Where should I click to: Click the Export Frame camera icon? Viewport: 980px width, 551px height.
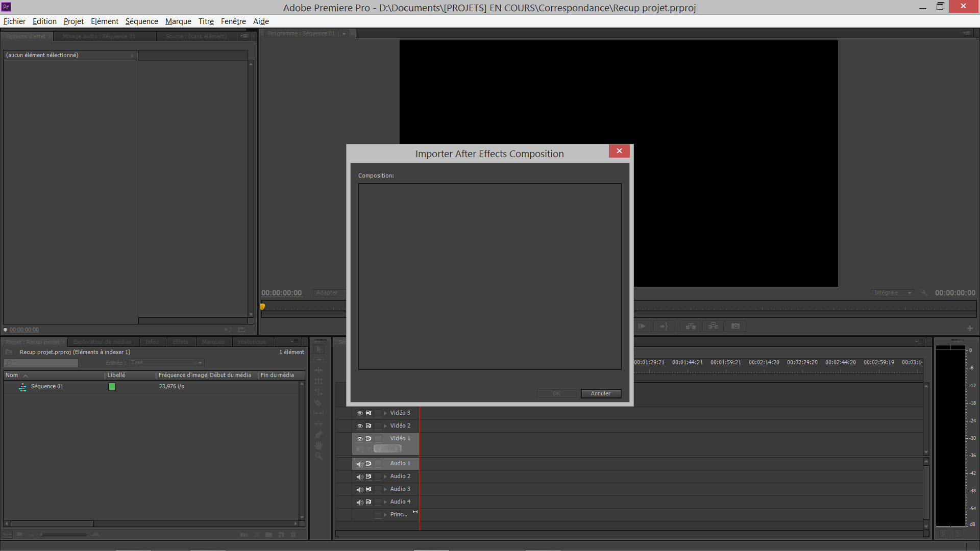[736, 326]
